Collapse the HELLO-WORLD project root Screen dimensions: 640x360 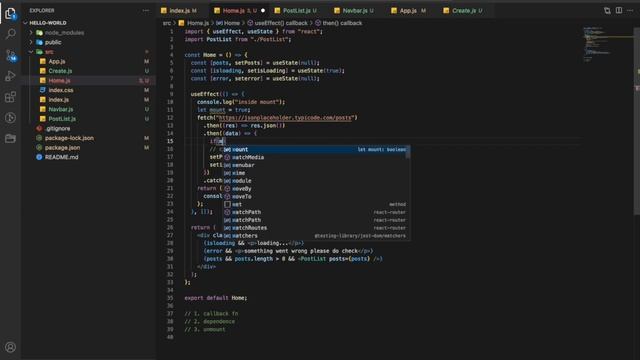point(25,23)
